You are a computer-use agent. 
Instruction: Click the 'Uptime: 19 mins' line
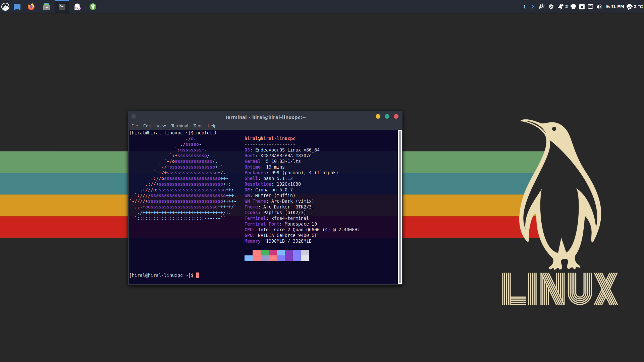point(265,167)
